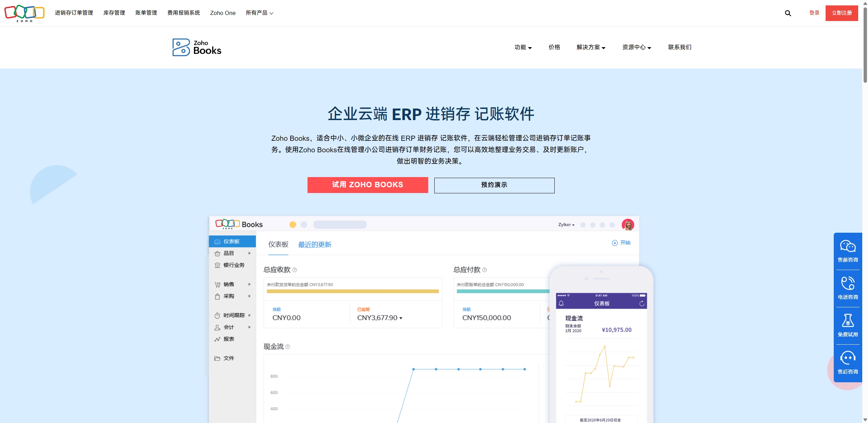This screenshot has height=423, width=868.
Task: Open 进销存订单管理 from top navigation
Action: tap(74, 13)
